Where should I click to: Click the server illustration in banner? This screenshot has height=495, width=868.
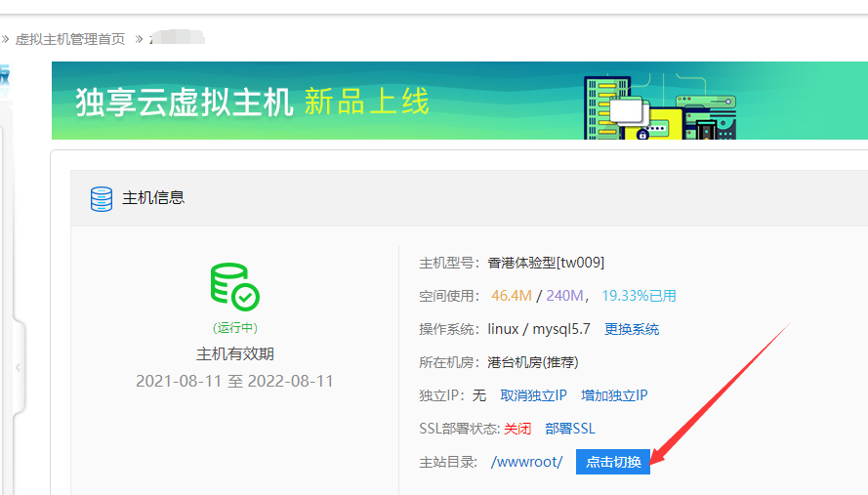[660, 106]
